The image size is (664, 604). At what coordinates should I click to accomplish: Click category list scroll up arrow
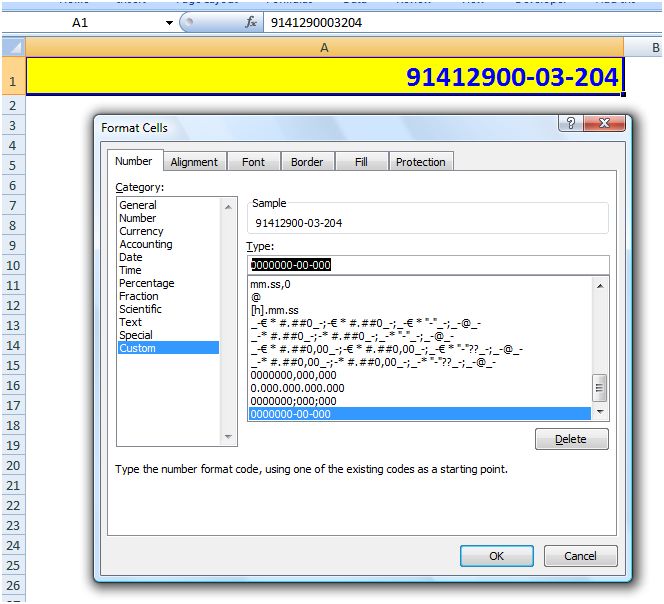point(228,207)
